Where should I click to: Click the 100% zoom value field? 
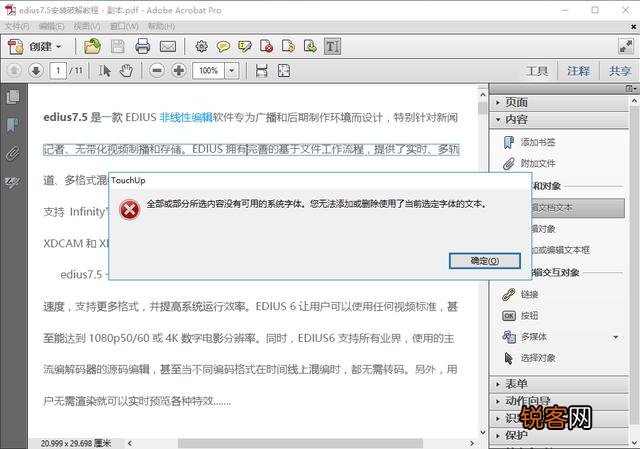tap(209, 71)
